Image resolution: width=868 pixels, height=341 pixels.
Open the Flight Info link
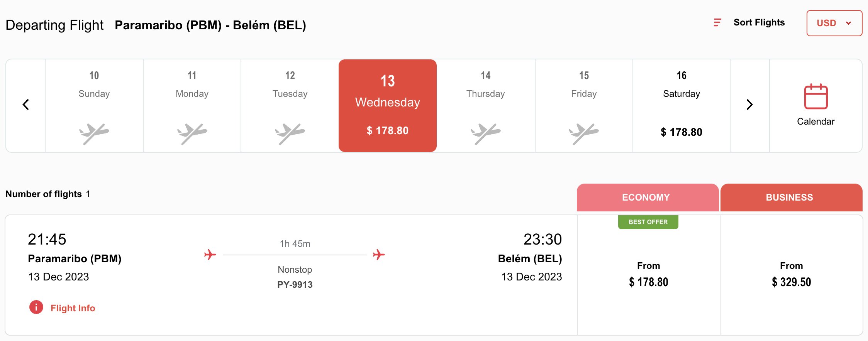click(x=73, y=308)
